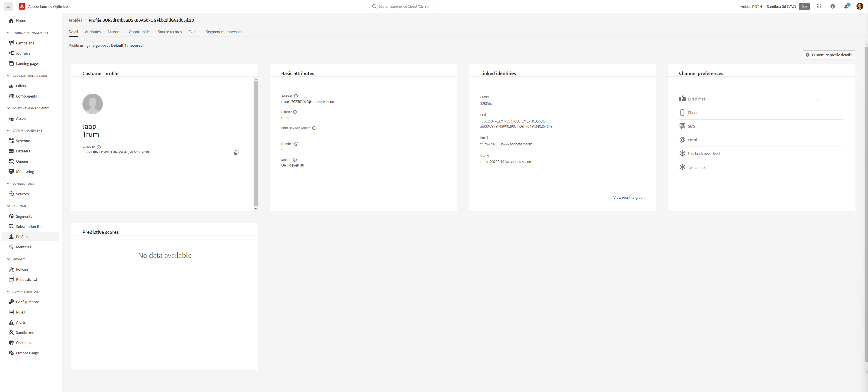The image size is (868, 392).
Task: Collapse the Data Management section
Action: tap(8, 131)
